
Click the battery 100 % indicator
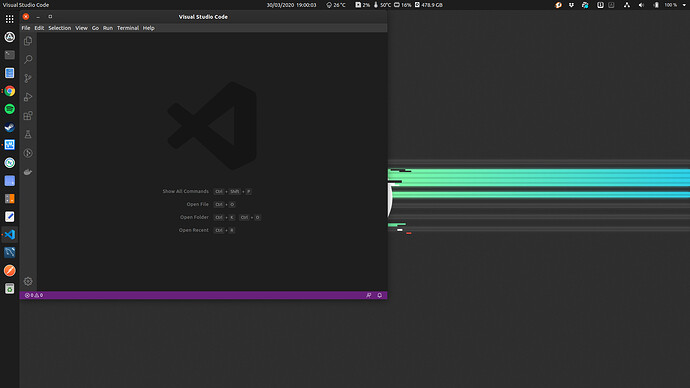tap(666, 5)
